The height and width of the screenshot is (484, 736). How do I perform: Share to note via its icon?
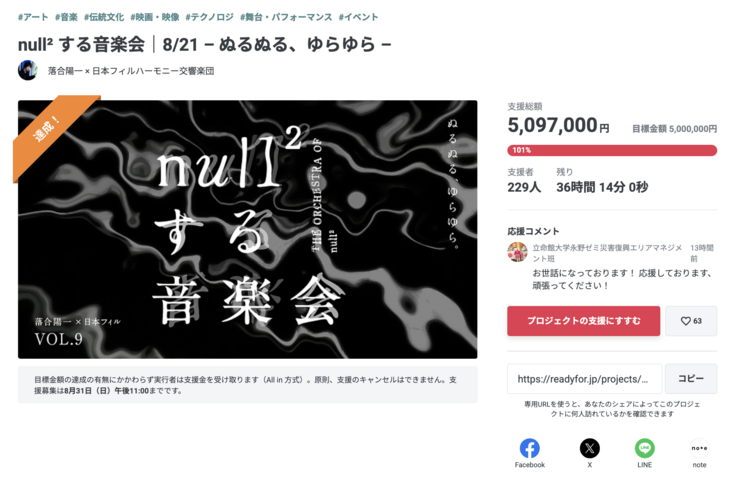click(x=699, y=448)
